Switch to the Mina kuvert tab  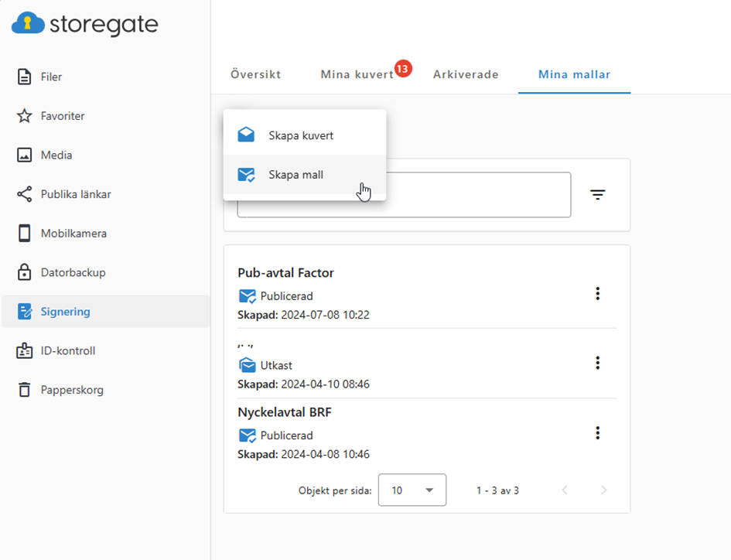357,75
